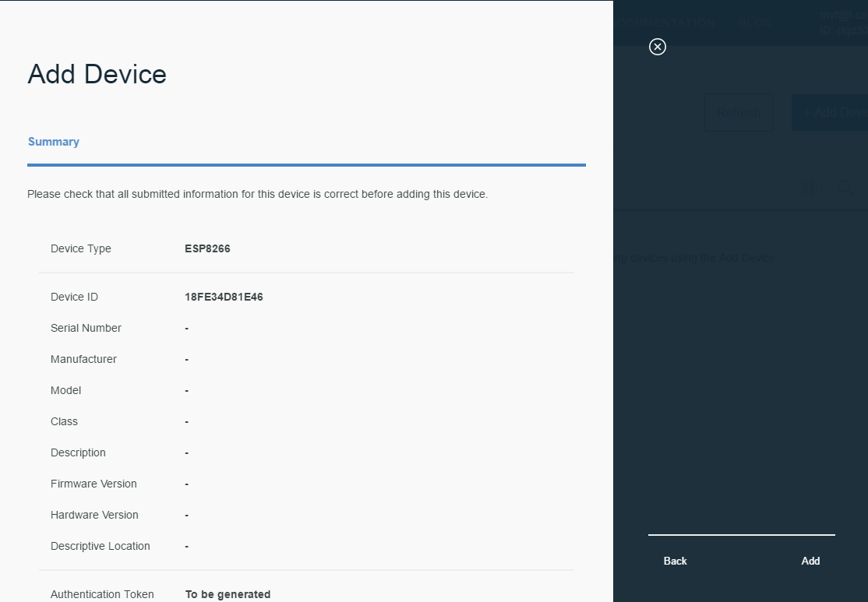Click the Serial Number label

click(86, 328)
